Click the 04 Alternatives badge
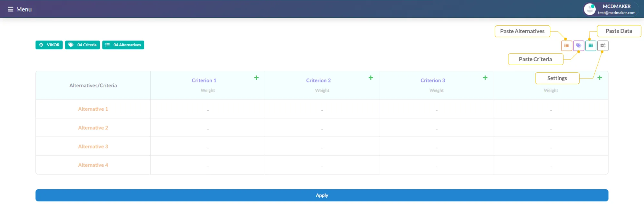 (123, 45)
